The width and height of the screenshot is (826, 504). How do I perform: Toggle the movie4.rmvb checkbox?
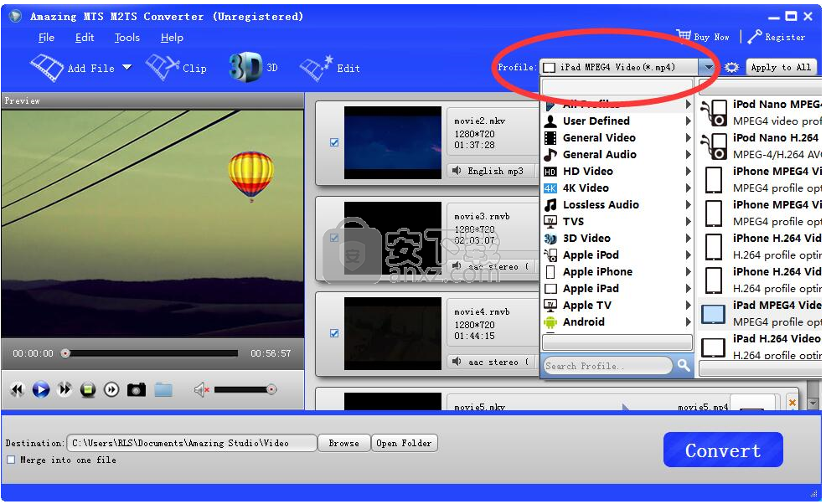click(x=333, y=333)
